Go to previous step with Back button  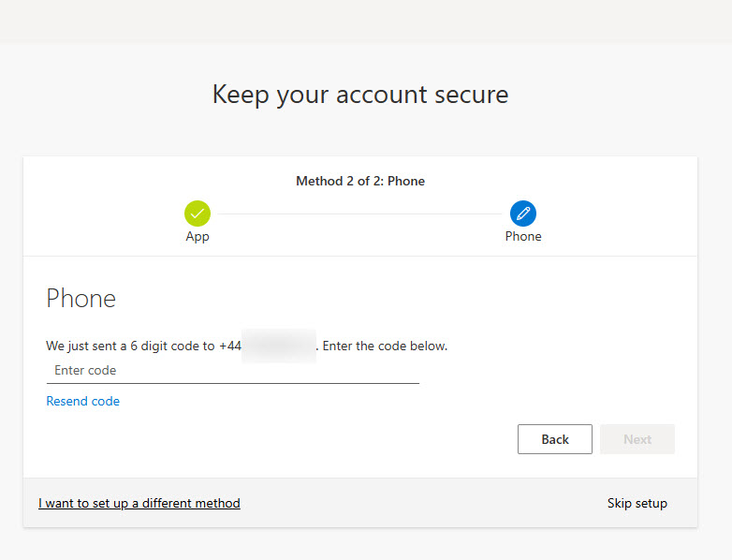pyautogui.click(x=555, y=439)
